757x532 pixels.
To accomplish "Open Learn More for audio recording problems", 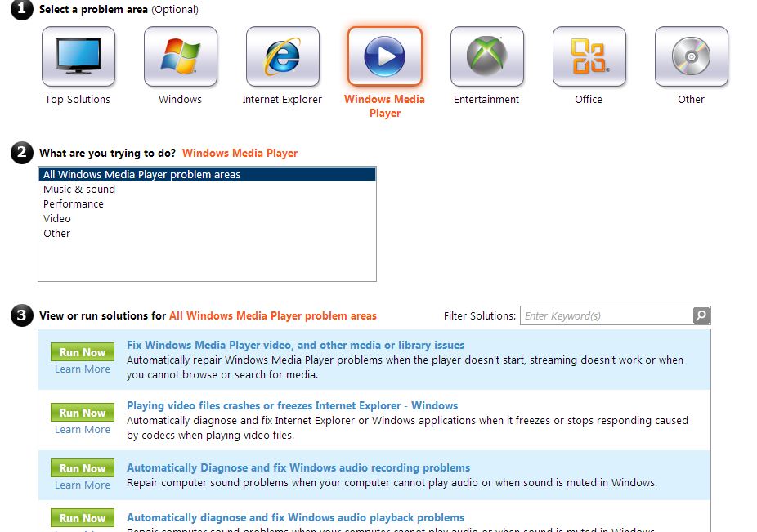I will pyautogui.click(x=83, y=485).
